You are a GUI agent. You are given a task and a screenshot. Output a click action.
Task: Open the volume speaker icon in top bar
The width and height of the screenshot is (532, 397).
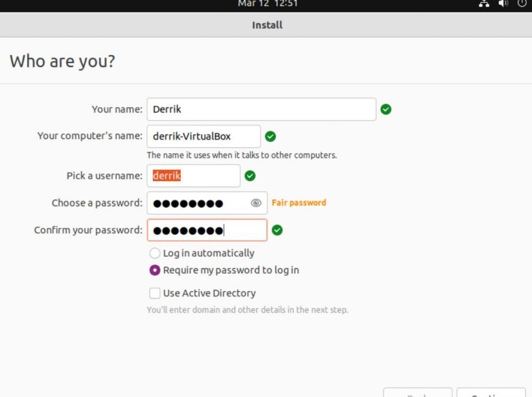click(503, 4)
